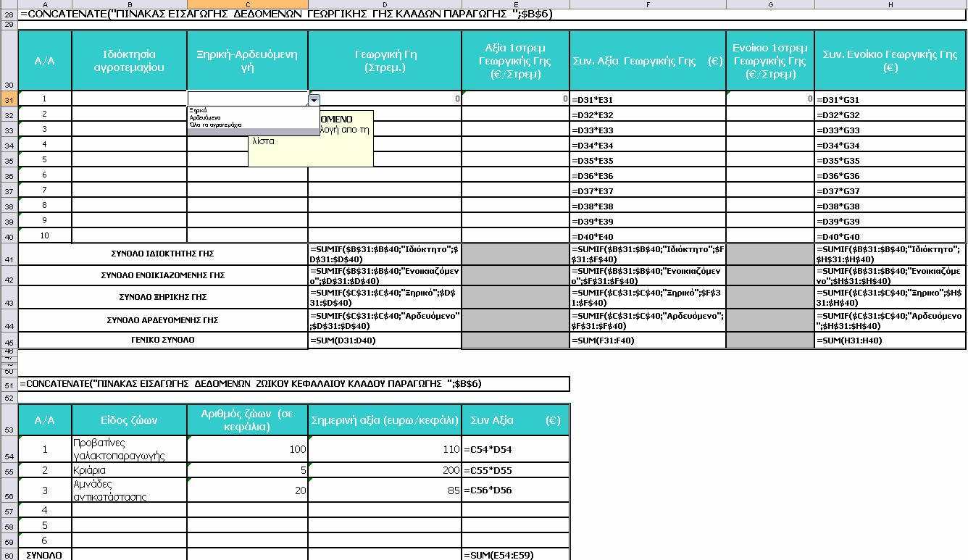This screenshot has height=560, width=968.
Task: Click SUMIF 'Ξηρικό' formula in column F row 43
Action: tap(648, 298)
